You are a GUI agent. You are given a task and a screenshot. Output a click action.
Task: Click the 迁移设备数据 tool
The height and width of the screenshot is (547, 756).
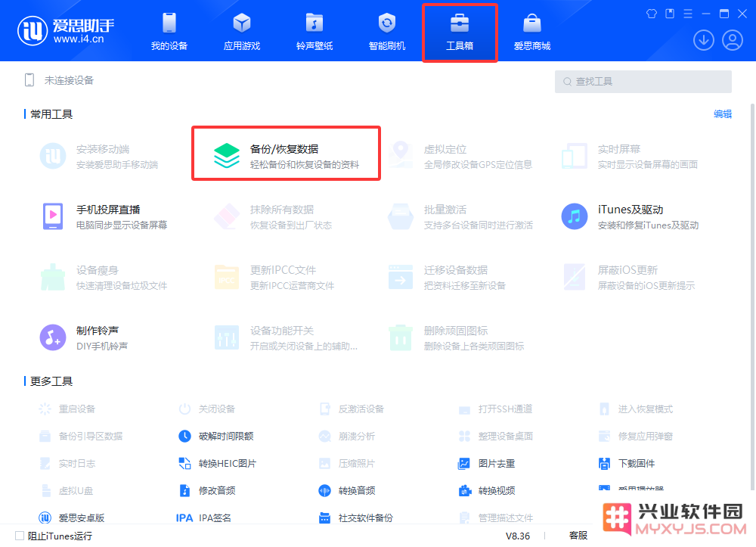pyautogui.click(x=447, y=278)
